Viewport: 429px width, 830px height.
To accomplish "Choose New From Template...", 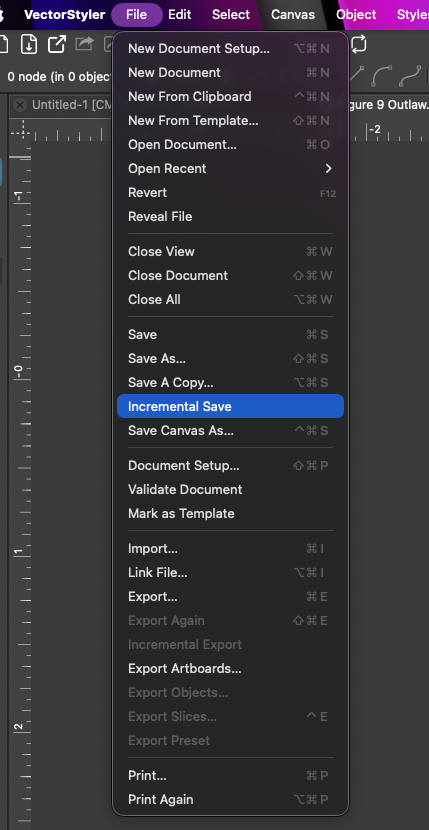I will tap(230, 121).
